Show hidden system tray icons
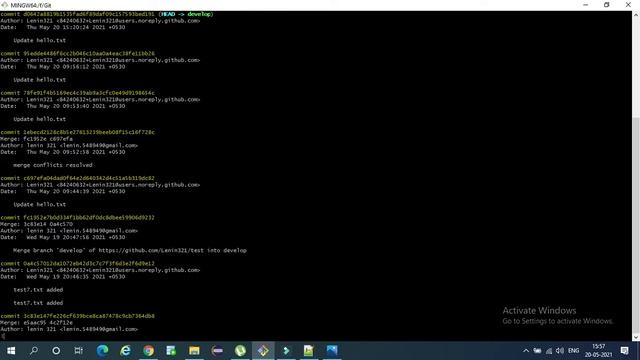Image resolution: width=640 pixels, height=360 pixels. click(x=526, y=351)
